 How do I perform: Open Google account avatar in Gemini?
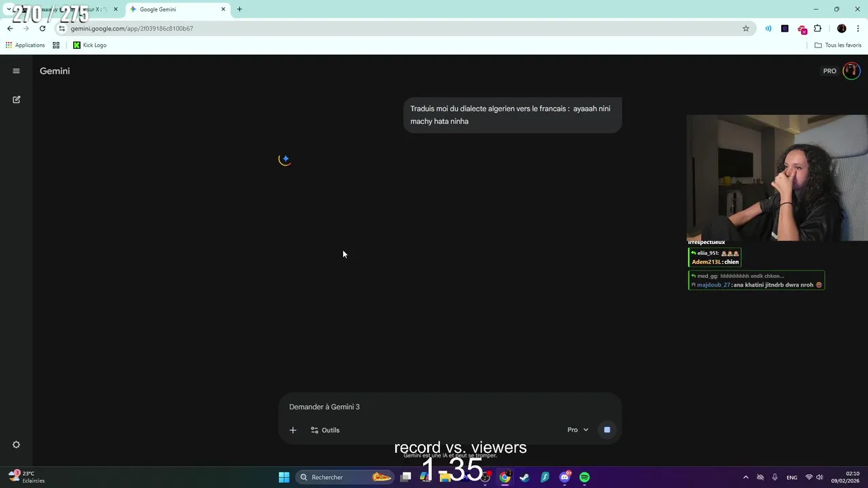click(x=851, y=71)
